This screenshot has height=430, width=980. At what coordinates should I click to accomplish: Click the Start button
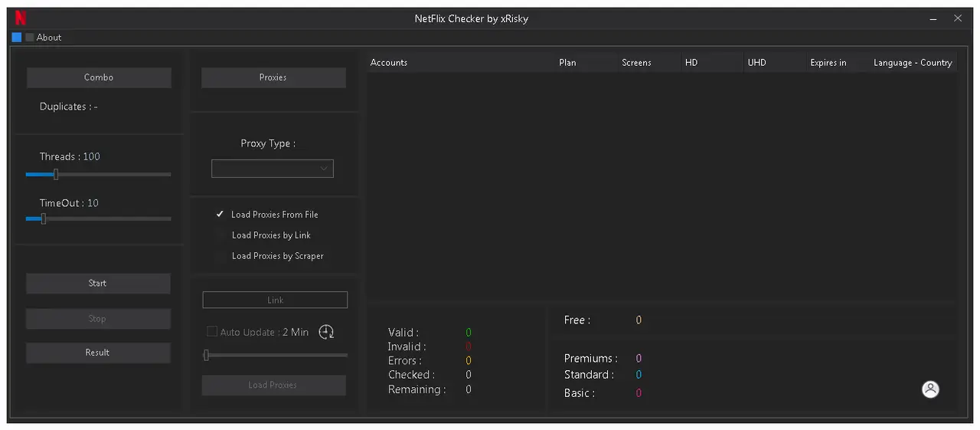(98, 284)
